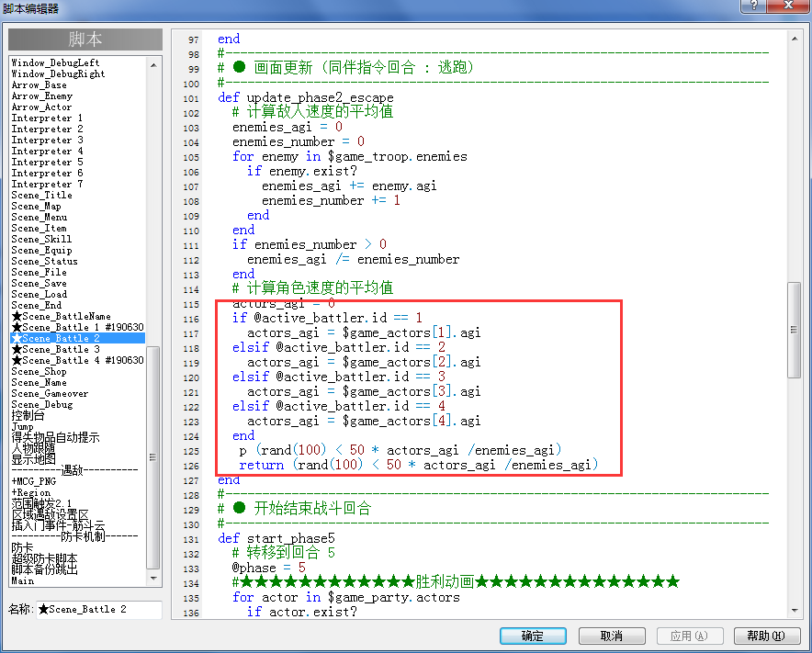Image resolution: width=812 pixels, height=653 pixels.
Task: Select the highlighted ★Scene_Battle 2 script
Action: [78, 338]
